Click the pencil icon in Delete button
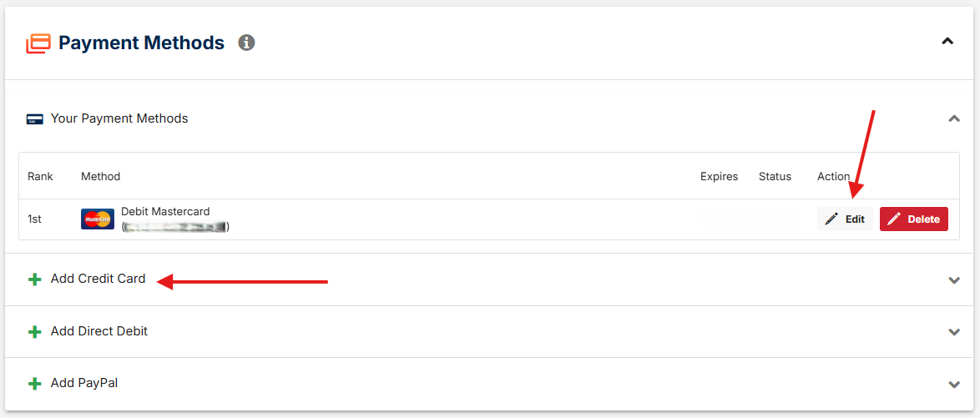980x418 pixels. click(x=894, y=219)
